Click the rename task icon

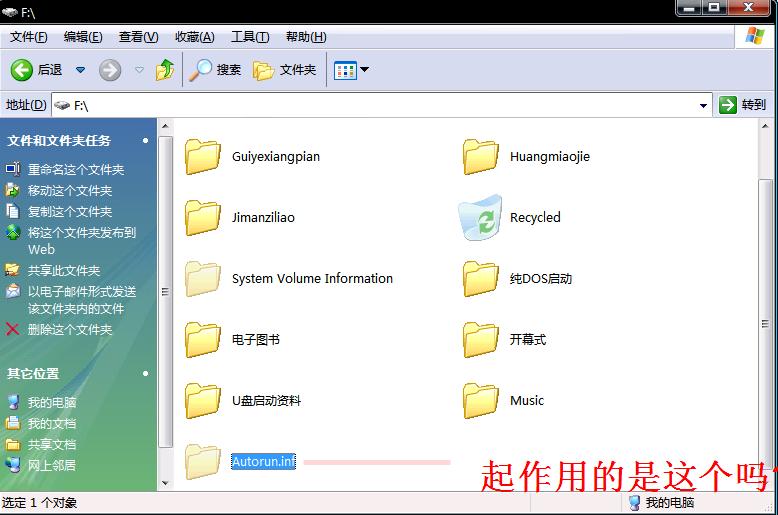point(12,169)
